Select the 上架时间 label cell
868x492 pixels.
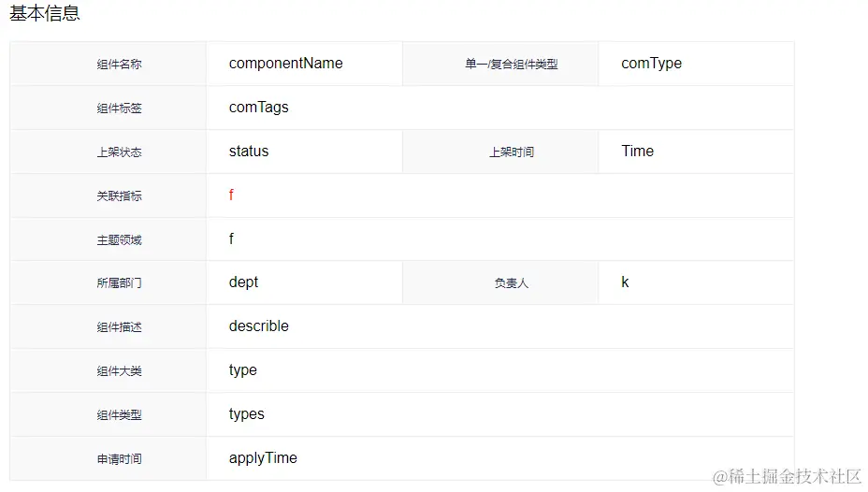499,152
